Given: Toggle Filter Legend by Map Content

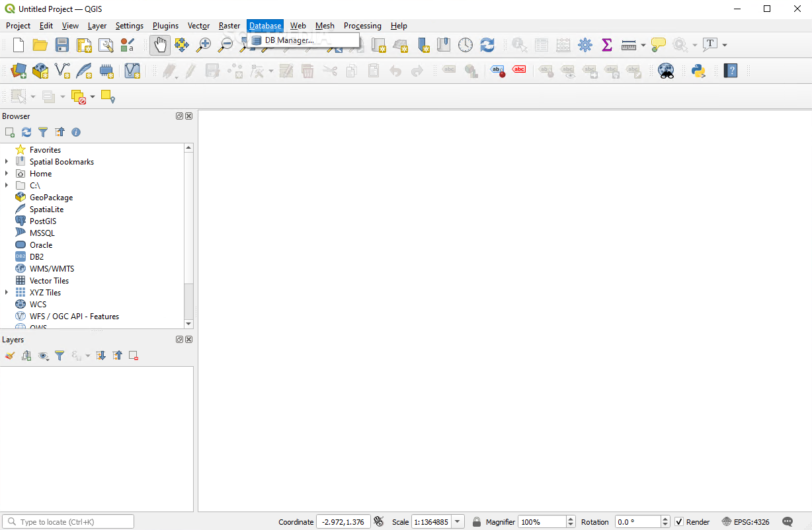Looking at the screenshot, I should pyautogui.click(x=60, y=356).
